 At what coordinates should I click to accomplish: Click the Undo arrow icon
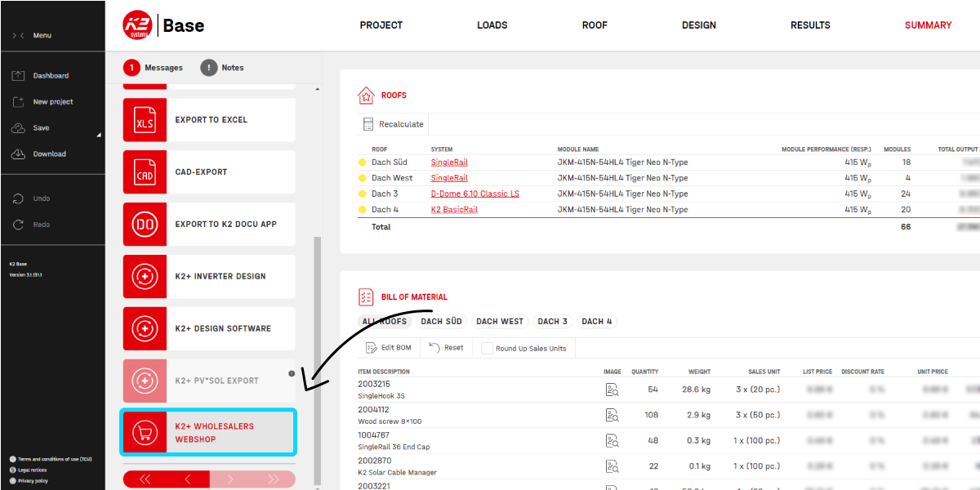[x=19, y=198]
